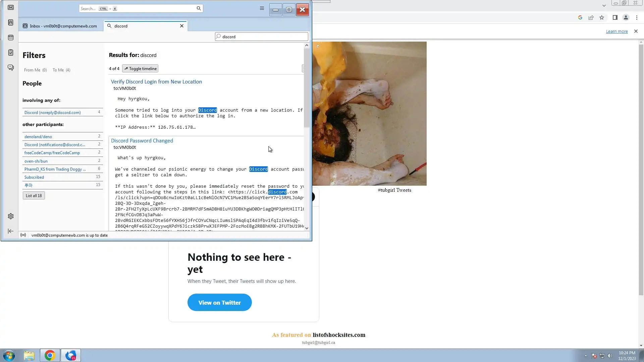The height and width of the screenshot is (362, 644).
Task: Open the Thunderbird hamburger menu
Action: click(262, 8)
